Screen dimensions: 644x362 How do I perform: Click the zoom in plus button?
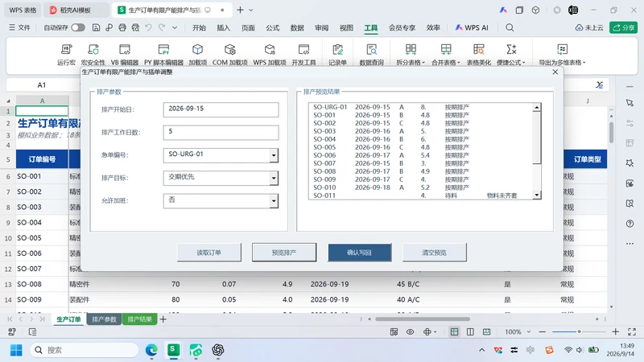(615, 331)
